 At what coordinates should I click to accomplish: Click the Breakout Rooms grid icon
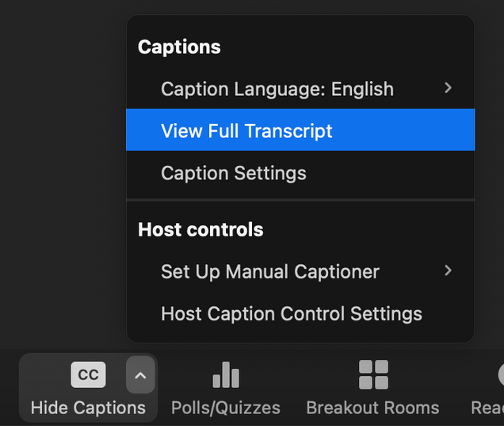373,374
